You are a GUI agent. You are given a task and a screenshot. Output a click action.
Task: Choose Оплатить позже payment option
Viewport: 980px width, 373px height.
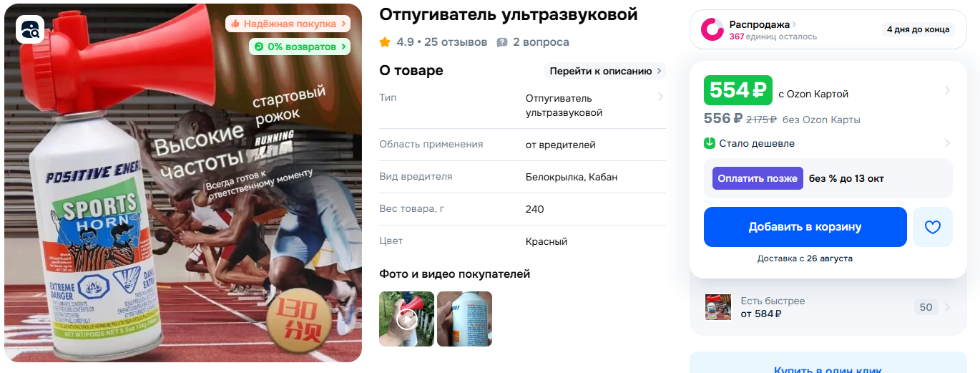coord(758,178)
